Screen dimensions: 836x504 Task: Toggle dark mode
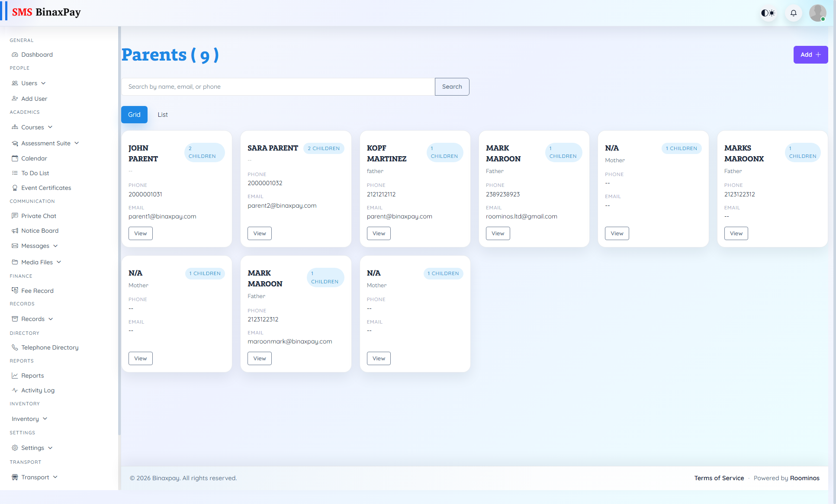(x=768, y=13)
